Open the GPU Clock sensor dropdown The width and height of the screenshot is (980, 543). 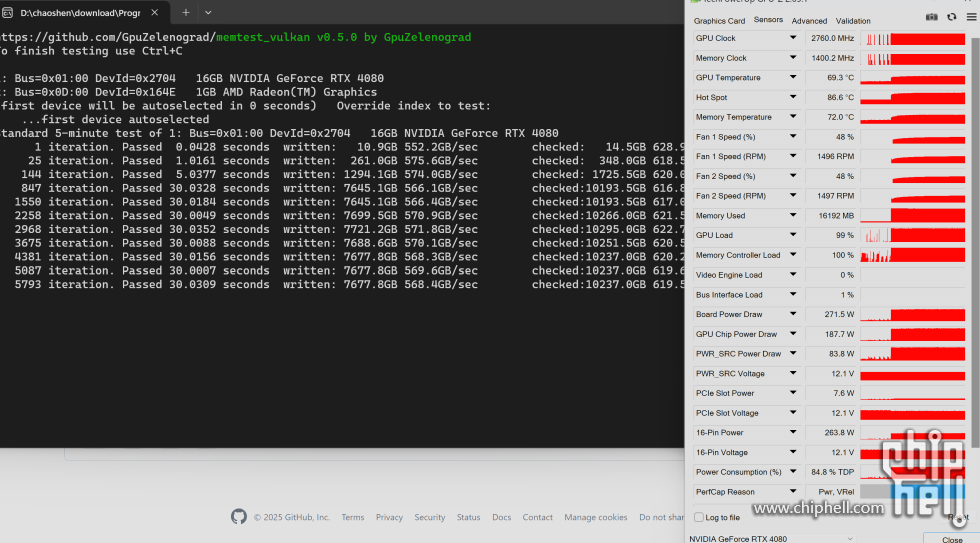[792, 38]
